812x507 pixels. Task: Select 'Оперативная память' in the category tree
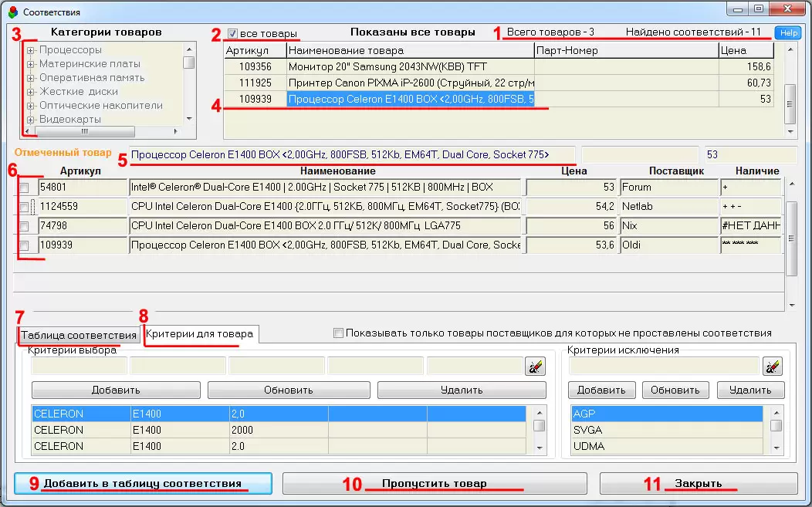click(x=91, y=78)
